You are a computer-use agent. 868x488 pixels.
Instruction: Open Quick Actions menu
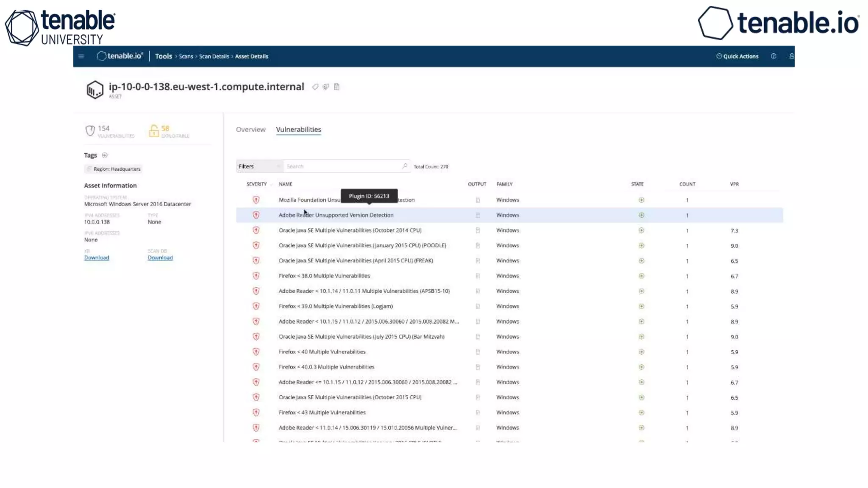point(737,56)
